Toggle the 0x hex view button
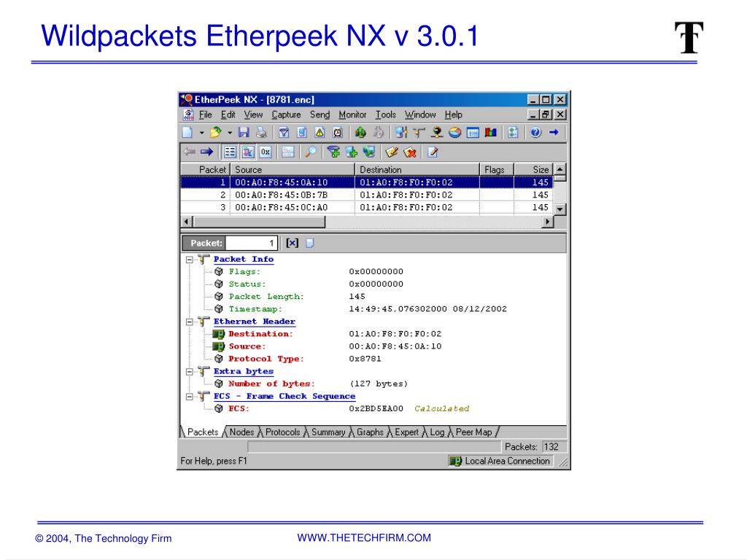This screenshot has width=747, height=560. point(266,152)
